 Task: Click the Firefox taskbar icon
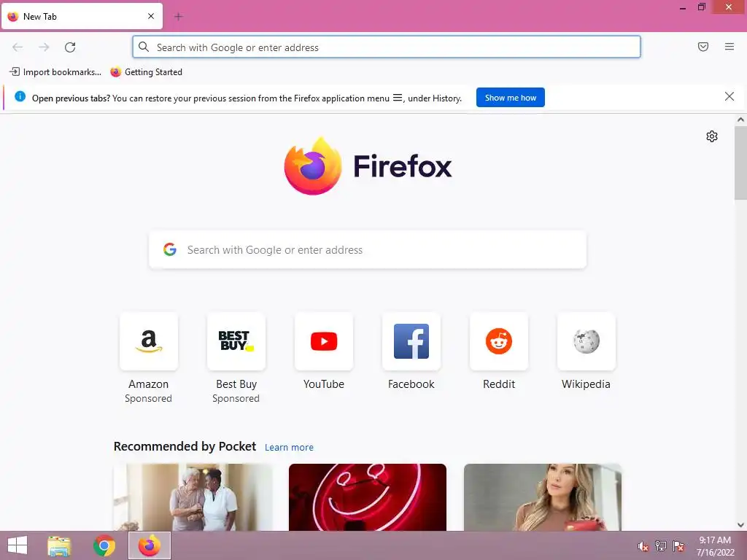149,545
